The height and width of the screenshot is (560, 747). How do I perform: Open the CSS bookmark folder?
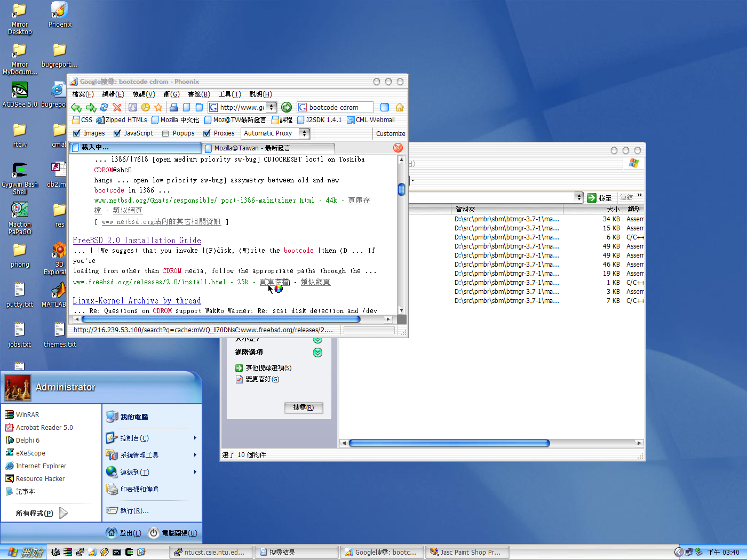[x=82, y=120]
